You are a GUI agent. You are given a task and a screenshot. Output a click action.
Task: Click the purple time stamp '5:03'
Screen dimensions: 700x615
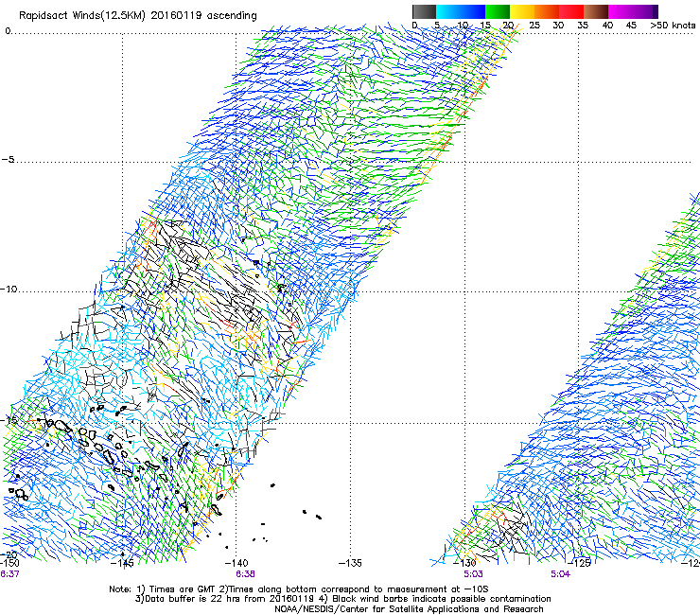click(473, 574)
